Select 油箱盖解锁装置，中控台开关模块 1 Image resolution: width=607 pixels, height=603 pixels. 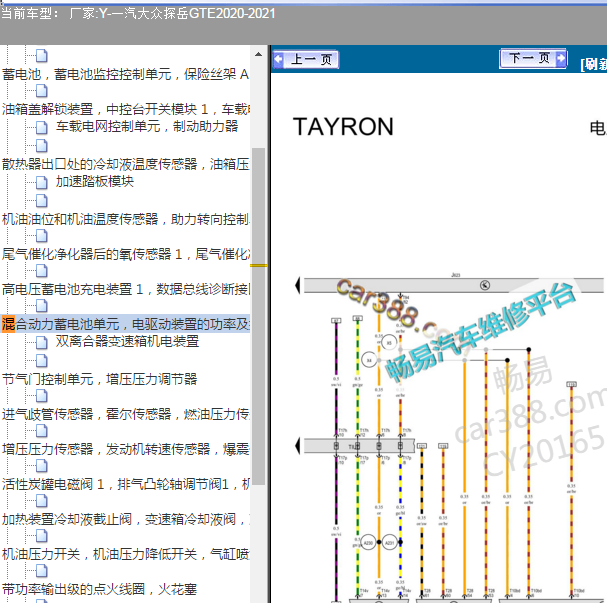click(x=125, y=109)
